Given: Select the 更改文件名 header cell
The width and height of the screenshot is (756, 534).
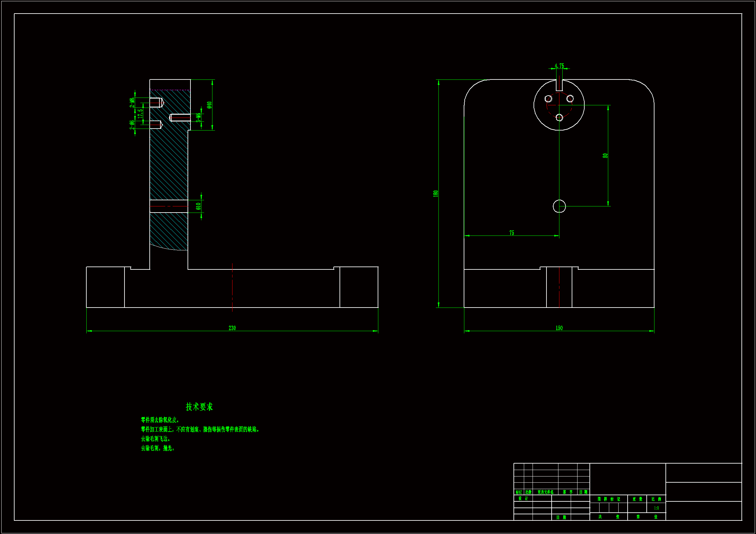Looking at the screenshot, I should pyautogui.click(x=545, y=492).
